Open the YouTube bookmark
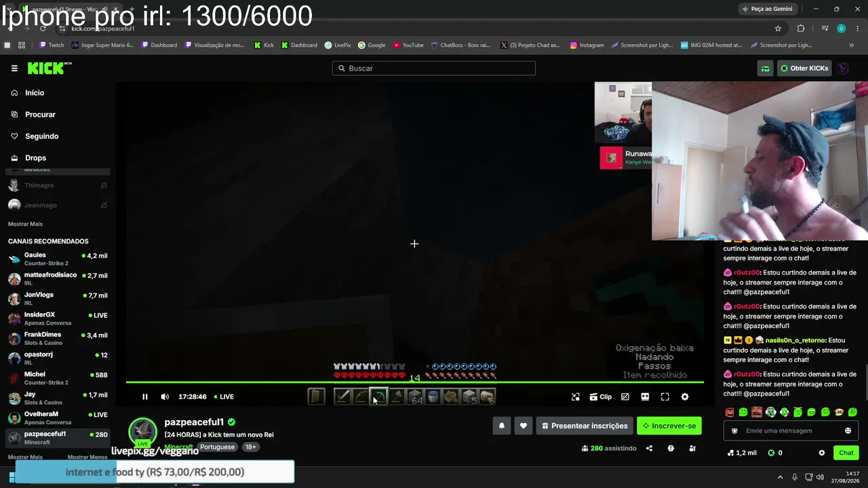This screenshot has width=868, height=488. click(x=408, y=45)
